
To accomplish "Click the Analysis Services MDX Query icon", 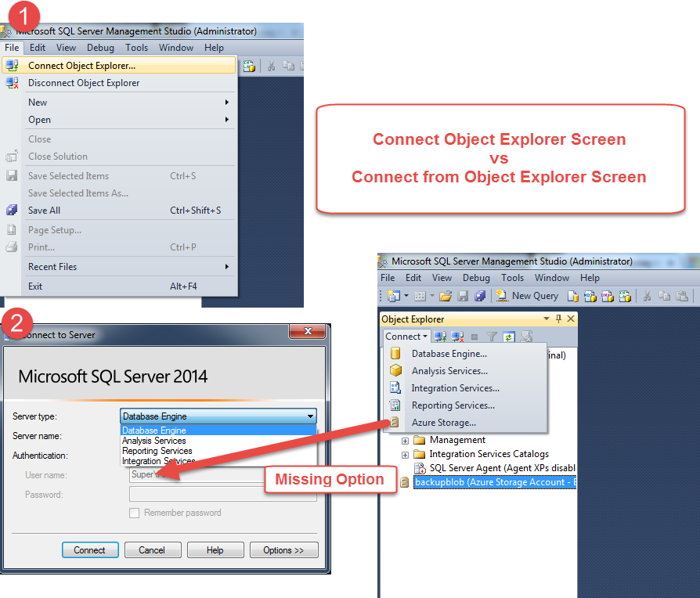I will click(x=590, y=297).
